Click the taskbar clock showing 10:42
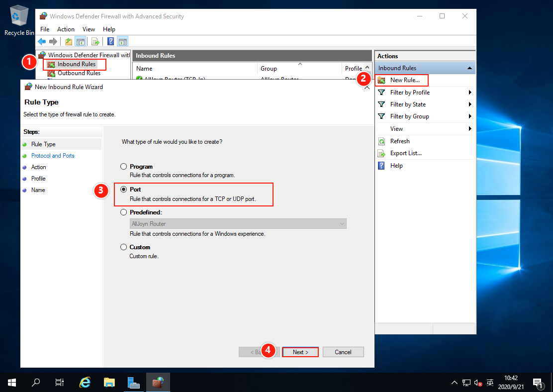The height and width of the screenshot is (392, 553). tap(511, 383)
